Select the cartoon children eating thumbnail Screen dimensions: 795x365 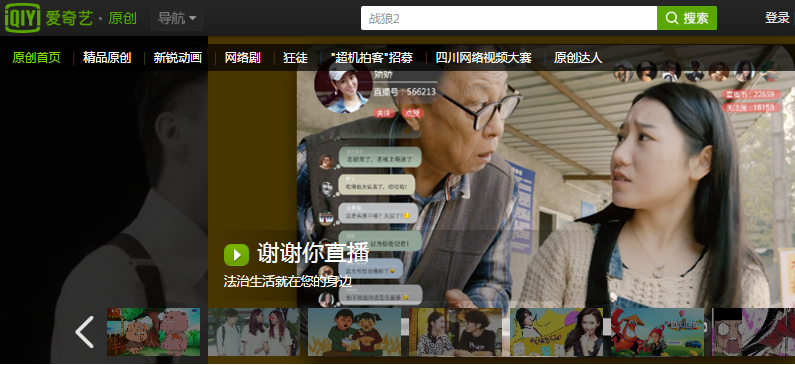[x=354, y=332]
